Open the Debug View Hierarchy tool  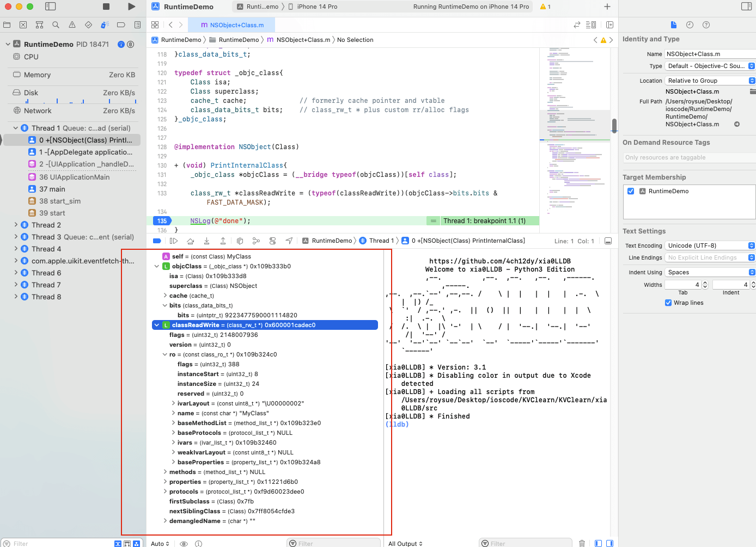(240, 241)
